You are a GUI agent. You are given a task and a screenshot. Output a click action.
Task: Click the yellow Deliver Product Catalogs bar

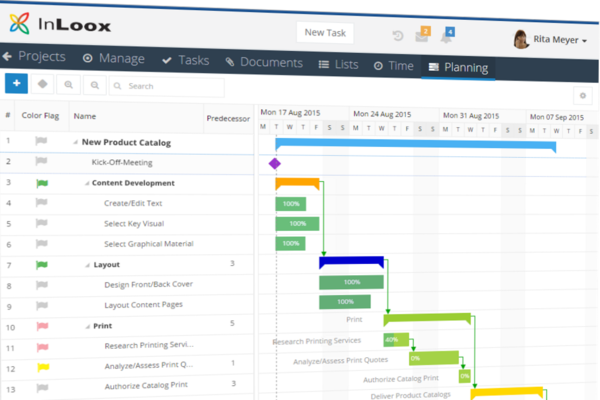point(507,394)
